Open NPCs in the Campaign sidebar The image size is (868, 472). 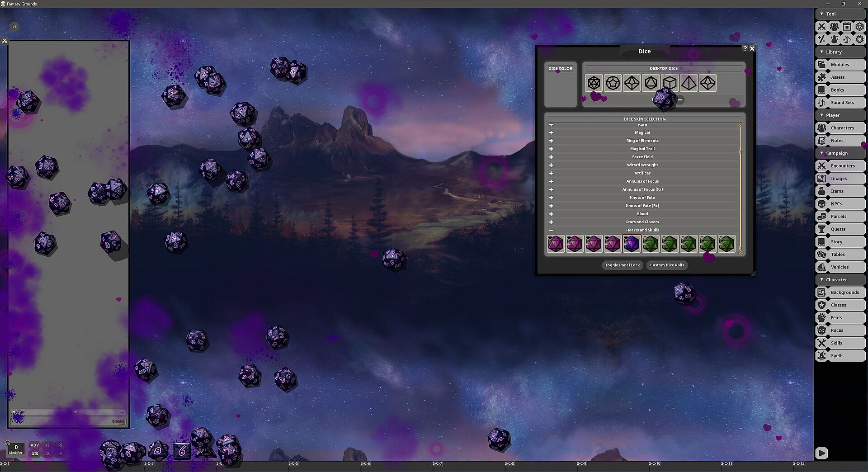pos(840,204)
